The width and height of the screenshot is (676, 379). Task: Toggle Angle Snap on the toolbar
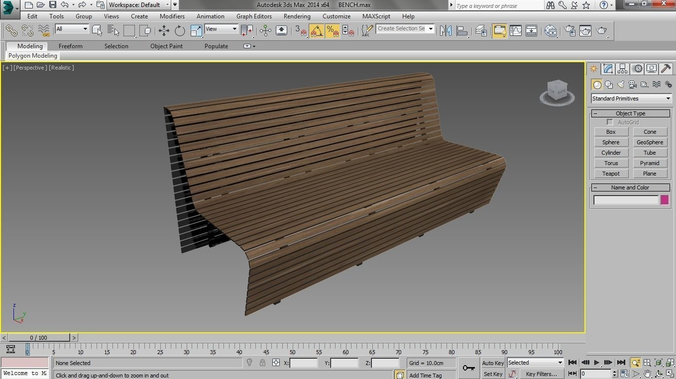coord(316,31)
